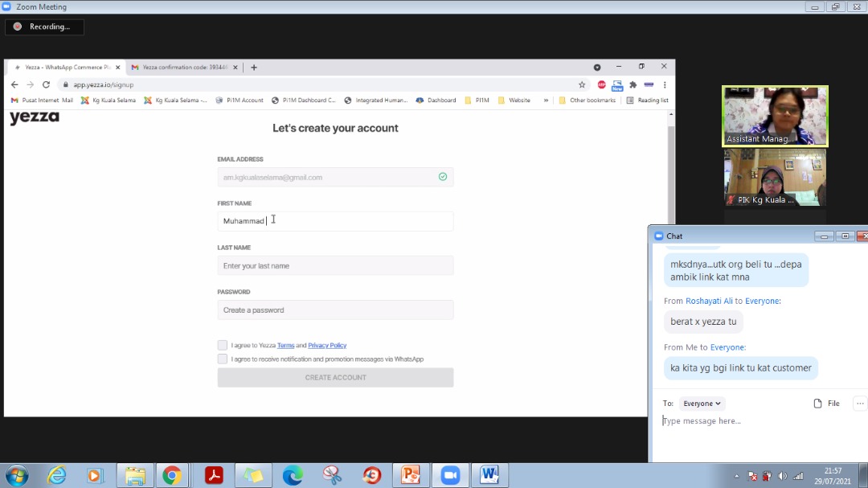Viewport: 868px width, 488px height.
Task: Click the yezza logo
Action: coord(35,117)
